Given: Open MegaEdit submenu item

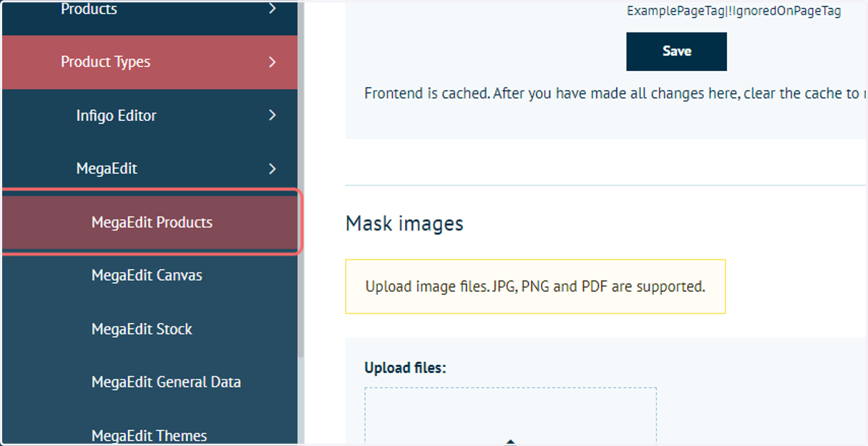Looking at the screenshot, I should [x=150, y=169].
